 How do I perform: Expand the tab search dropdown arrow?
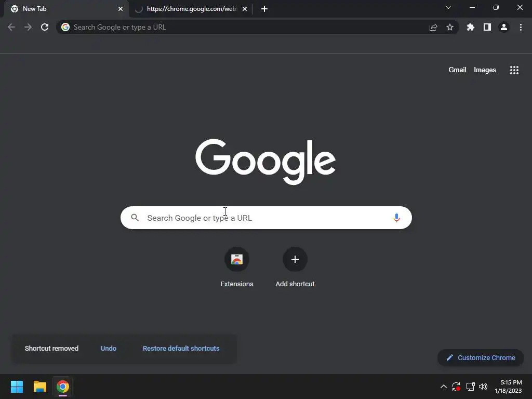[x=448, y=7]
